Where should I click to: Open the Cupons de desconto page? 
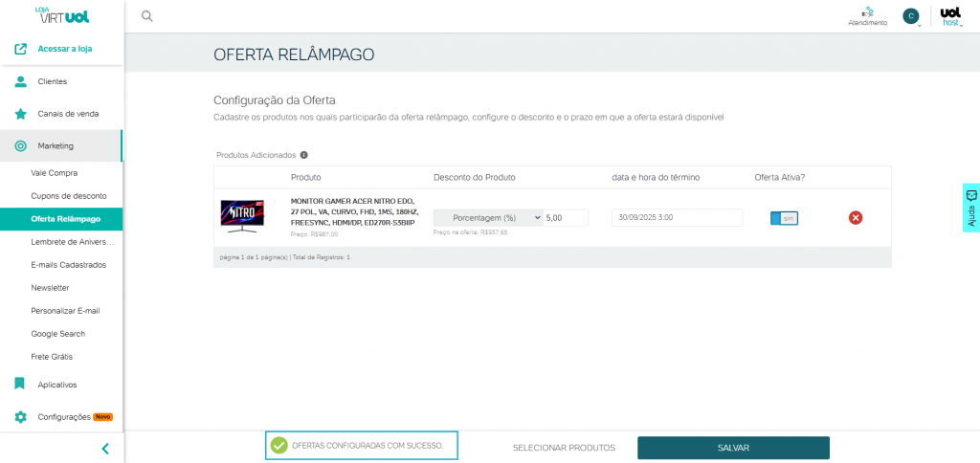[x=69, y=196]
